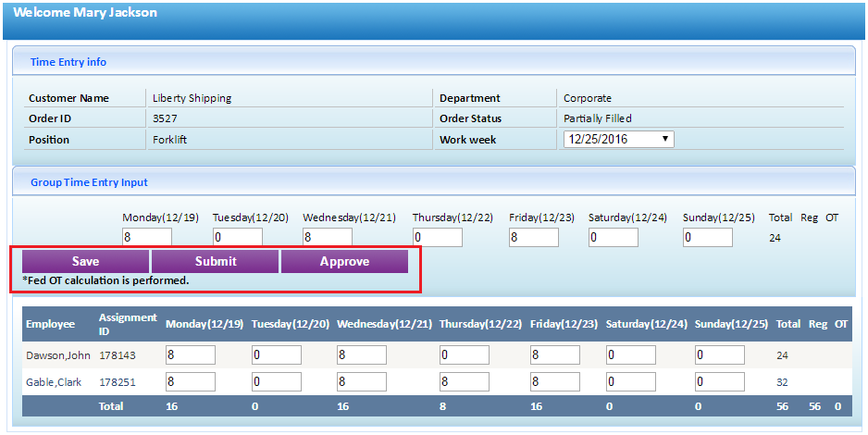This screenshot has height=435, width=868.
Task: Focus the group Wednesday(12/21) hours field
Action: [x=328, y=238]
